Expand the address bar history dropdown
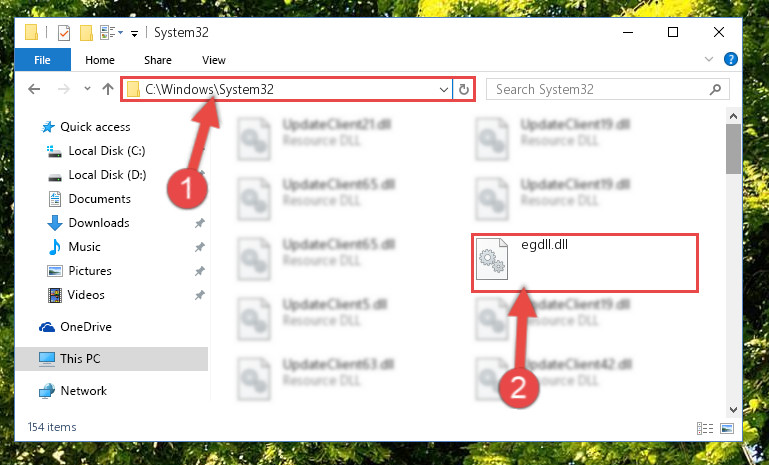Image resolution: width=769 pixels, height=465 pixels. 443,90
